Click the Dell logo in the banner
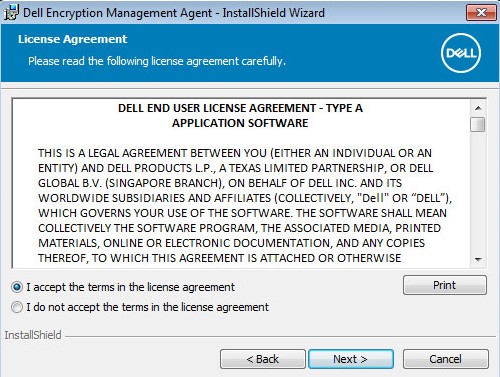This screenshot has height=377, width=500. point(461,53)
